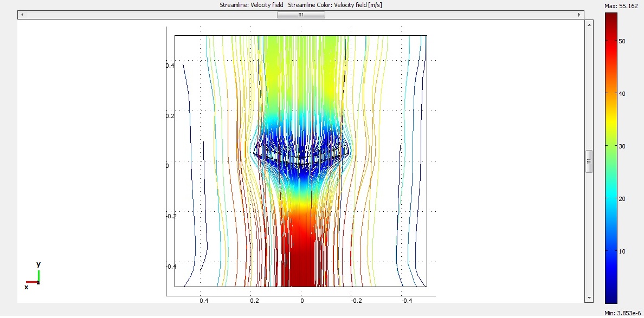Click the vertical scrollbar down arrow

click(x=589, y=298)
